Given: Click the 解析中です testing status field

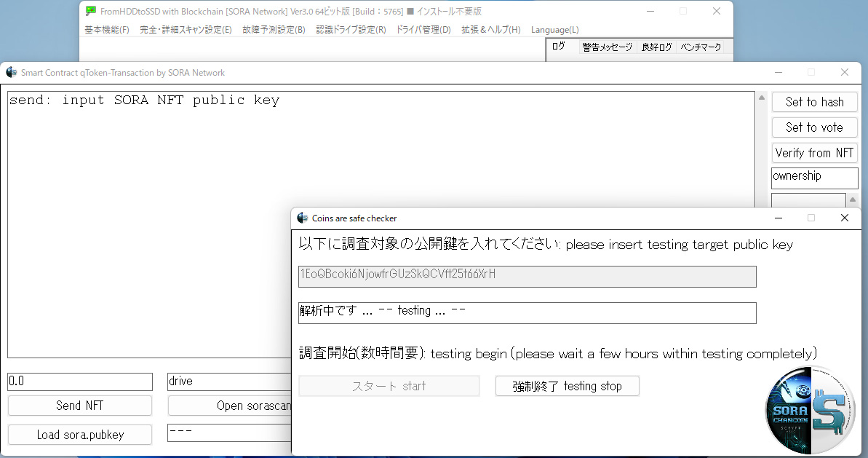Looking at the screenshot, I should (x=527, y=313).
